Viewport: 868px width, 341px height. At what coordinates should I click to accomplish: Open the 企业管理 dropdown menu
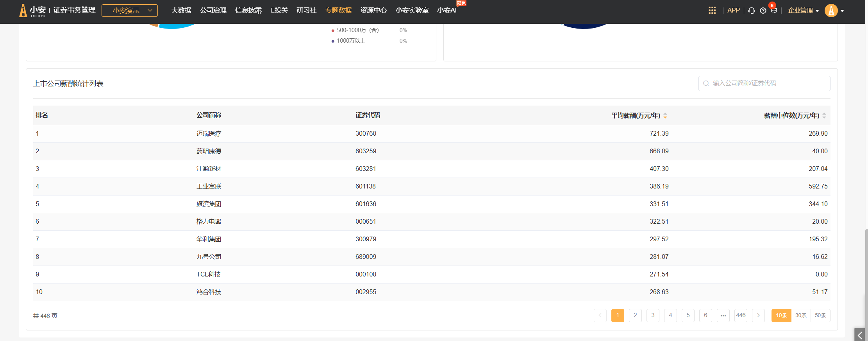point(803,11)
